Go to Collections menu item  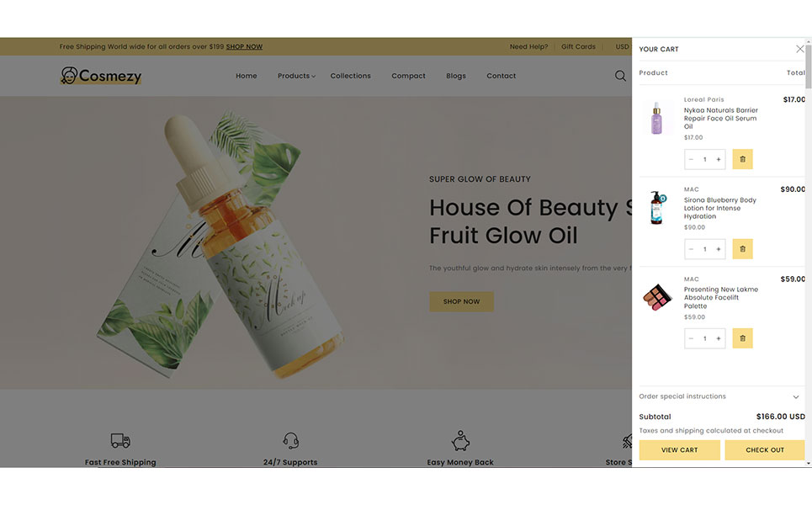point(351,76)
